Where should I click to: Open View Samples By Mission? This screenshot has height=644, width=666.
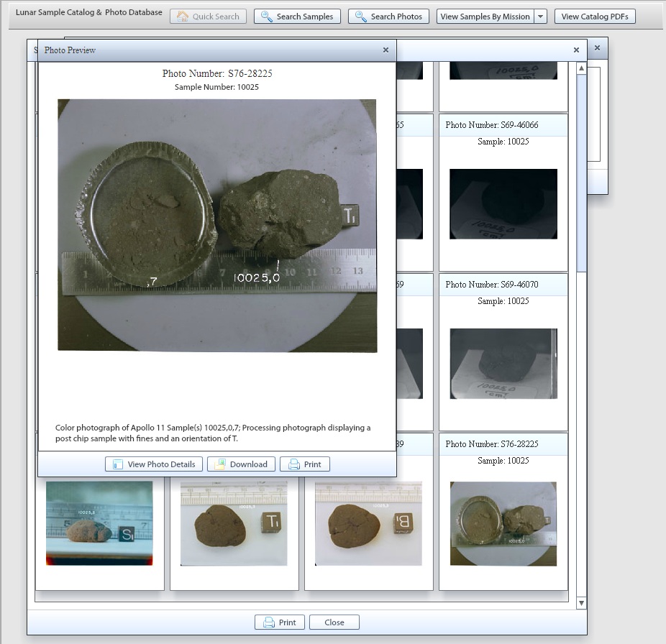pyautogui.click(x=485, y=17)
